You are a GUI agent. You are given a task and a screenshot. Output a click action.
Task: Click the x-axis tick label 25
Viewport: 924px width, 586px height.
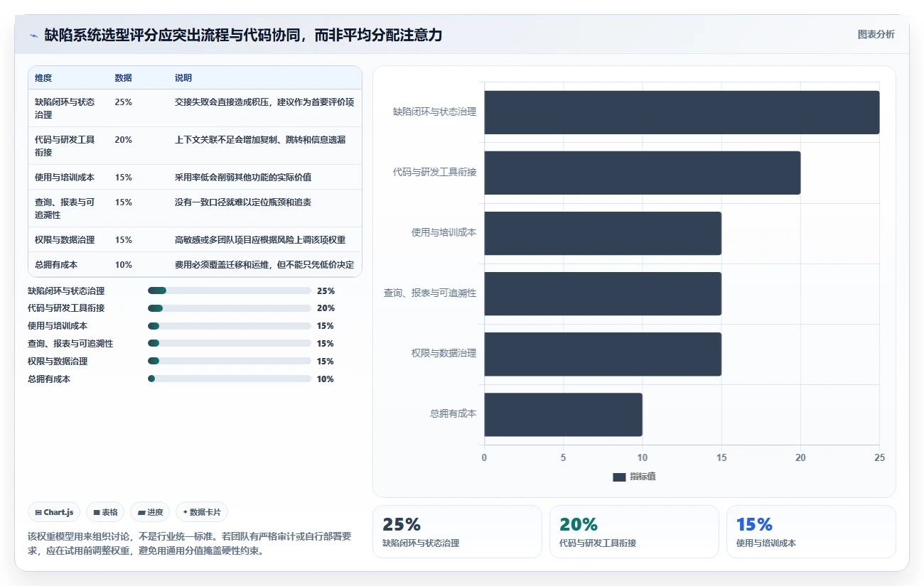[879, 458]
